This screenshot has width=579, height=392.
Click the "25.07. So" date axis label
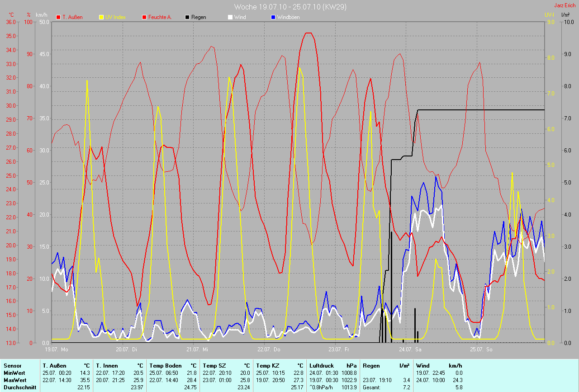tap(481, 349)
